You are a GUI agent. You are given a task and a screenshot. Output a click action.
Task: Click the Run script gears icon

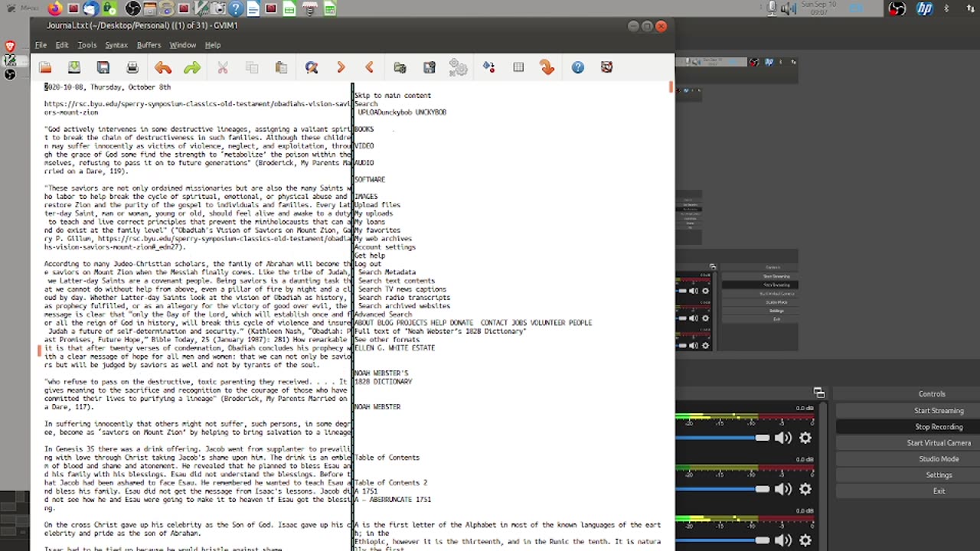(458, 67)
